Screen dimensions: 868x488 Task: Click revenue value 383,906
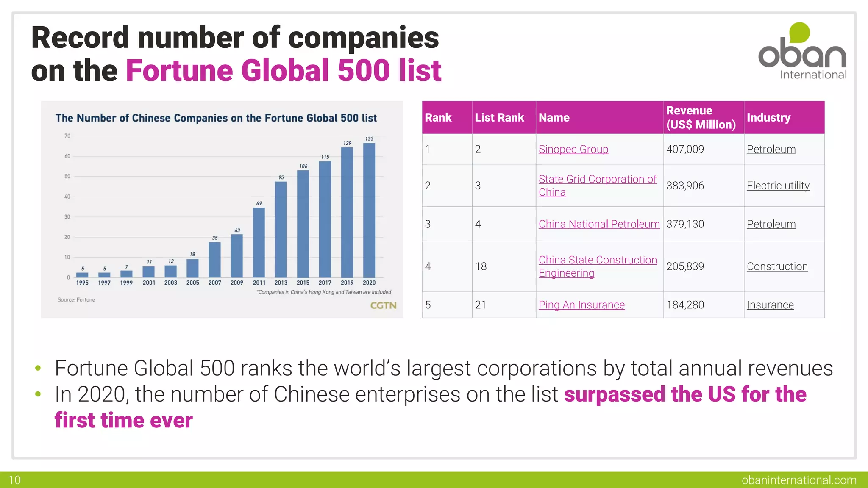tap(685, 186)
